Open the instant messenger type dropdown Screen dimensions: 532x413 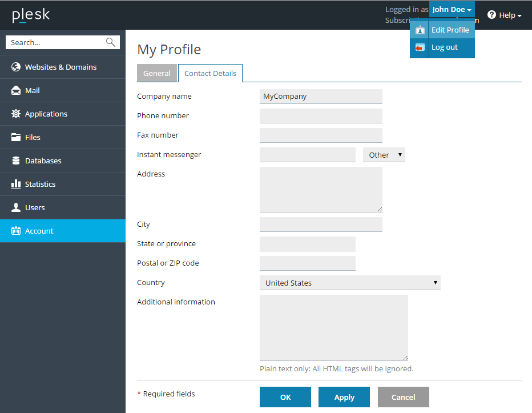coord(384,155)
